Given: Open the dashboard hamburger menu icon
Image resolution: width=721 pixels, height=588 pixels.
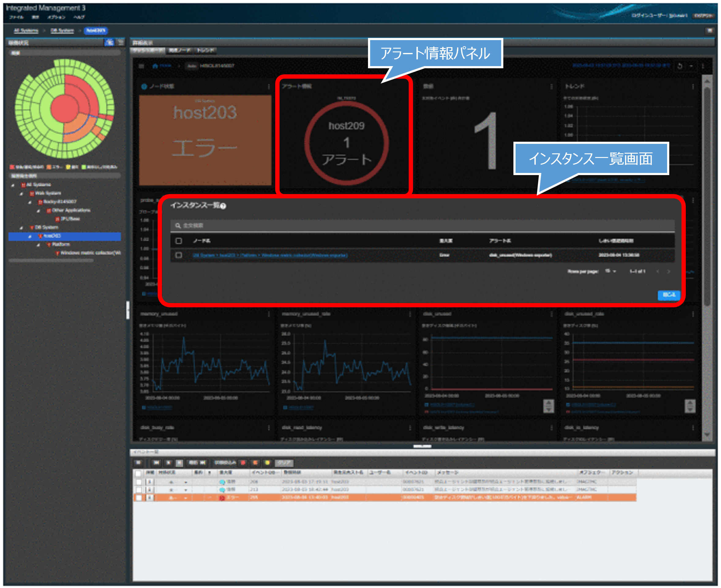Looking at the screenshot, I should [x=142, y=66].
